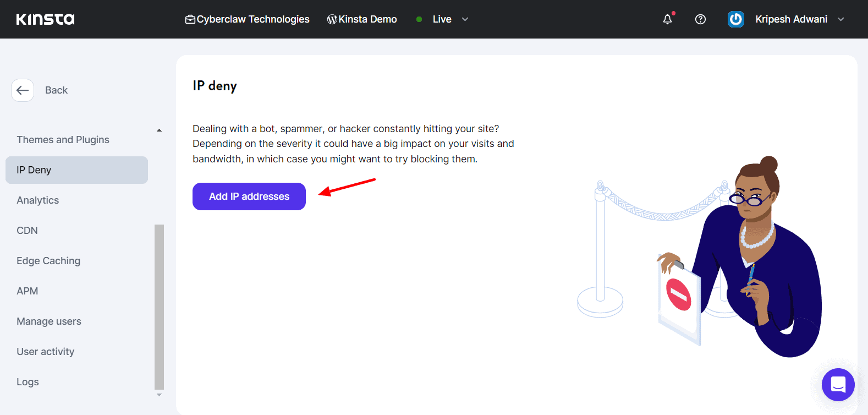
Task: Go to Analytics page
Action: pos(38,200)
